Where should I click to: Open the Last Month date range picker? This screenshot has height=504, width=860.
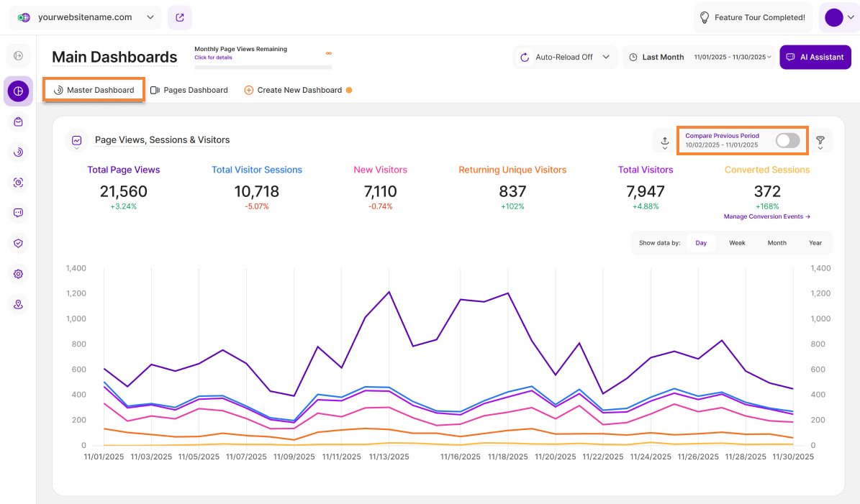coord(699,57)
